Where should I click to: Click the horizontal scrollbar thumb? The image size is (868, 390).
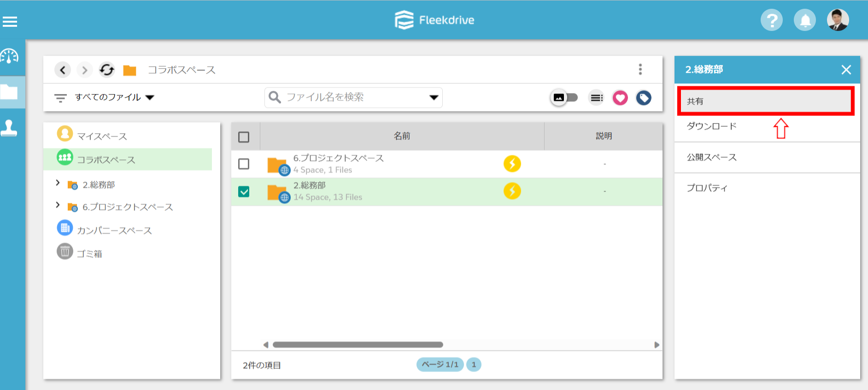(x=358, y=345)
